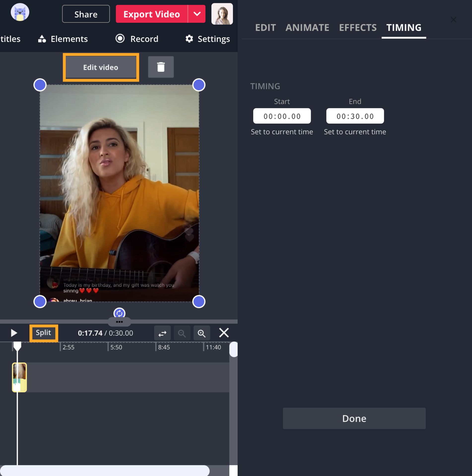Open the Elements panel
Image resolution: width=472 pixels, height=476 pixels.
(63, 39)
